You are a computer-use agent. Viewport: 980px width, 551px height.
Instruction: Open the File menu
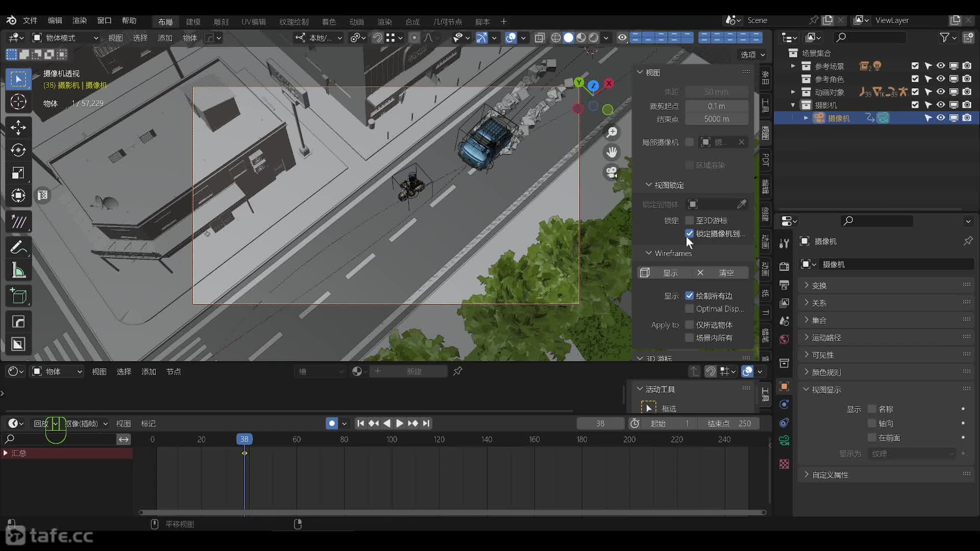click(x=30, y=20)
